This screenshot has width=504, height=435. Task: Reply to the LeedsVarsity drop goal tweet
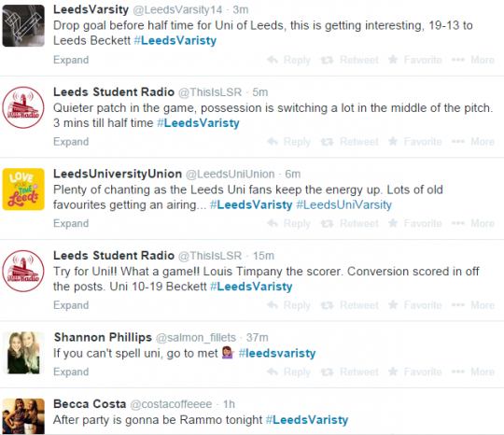(x=288, y=60)
